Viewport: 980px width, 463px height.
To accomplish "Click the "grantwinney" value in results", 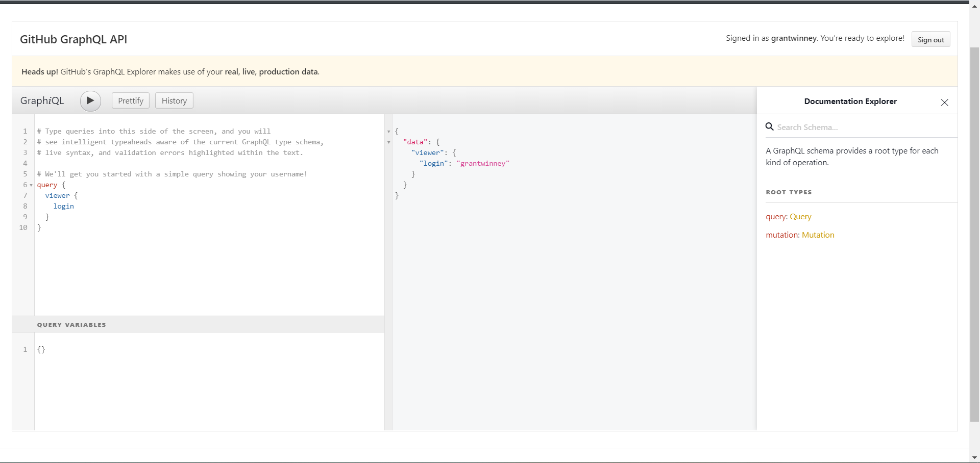I will point(483,164).
